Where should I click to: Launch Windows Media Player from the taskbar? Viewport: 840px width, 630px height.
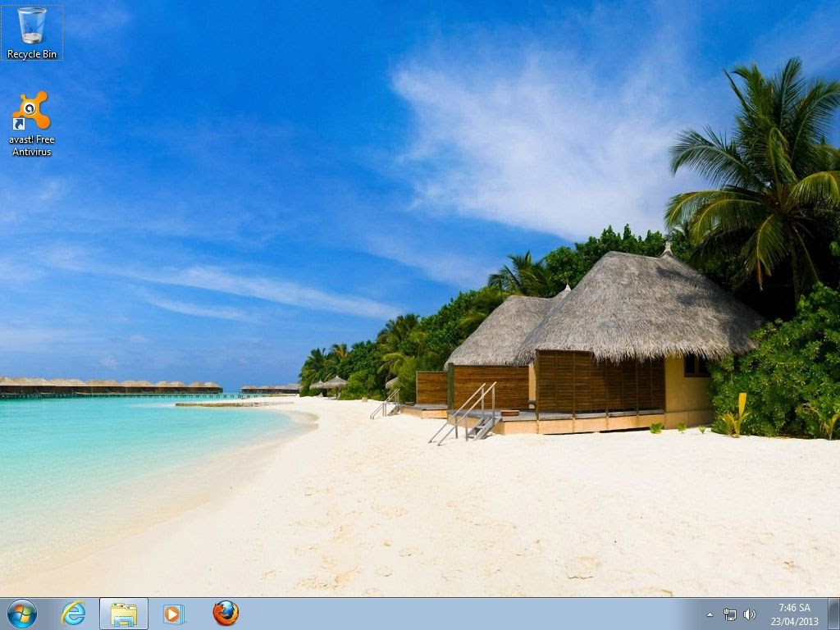(x=174, y=614)
